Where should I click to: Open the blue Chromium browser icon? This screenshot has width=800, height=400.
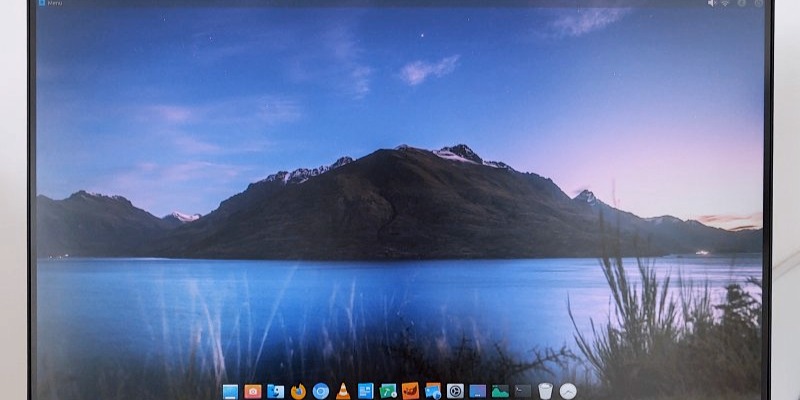[x=320, y=391]
